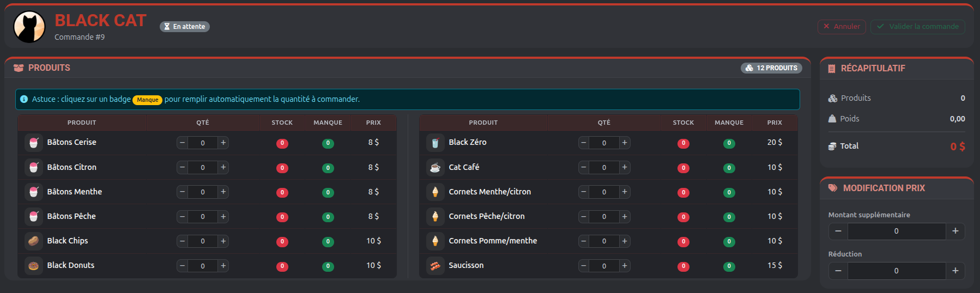The height and width of the screenshot is (293, 980).
Task: Decrease Réduction value with minus button
Action: pos(838,271)
